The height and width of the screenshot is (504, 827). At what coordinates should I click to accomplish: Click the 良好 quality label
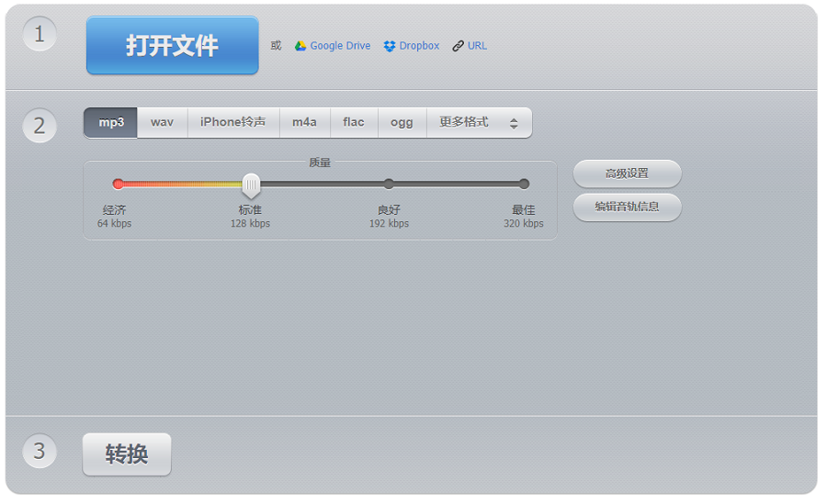389,210
